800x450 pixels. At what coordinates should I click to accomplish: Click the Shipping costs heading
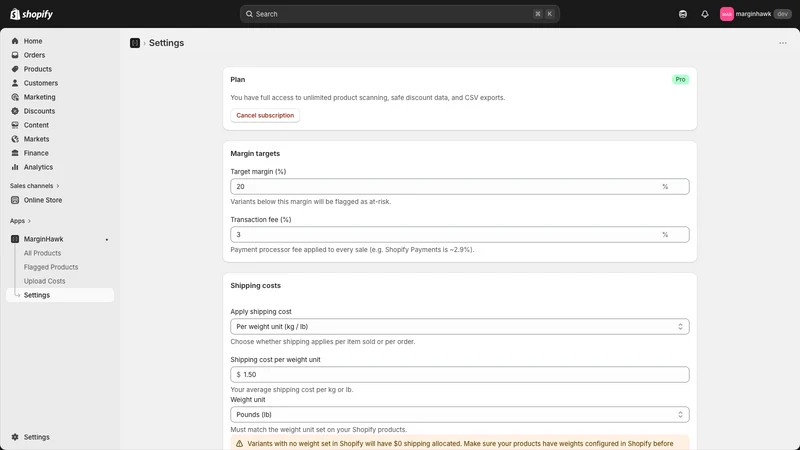pyautogui.click(x=256, y=286)
